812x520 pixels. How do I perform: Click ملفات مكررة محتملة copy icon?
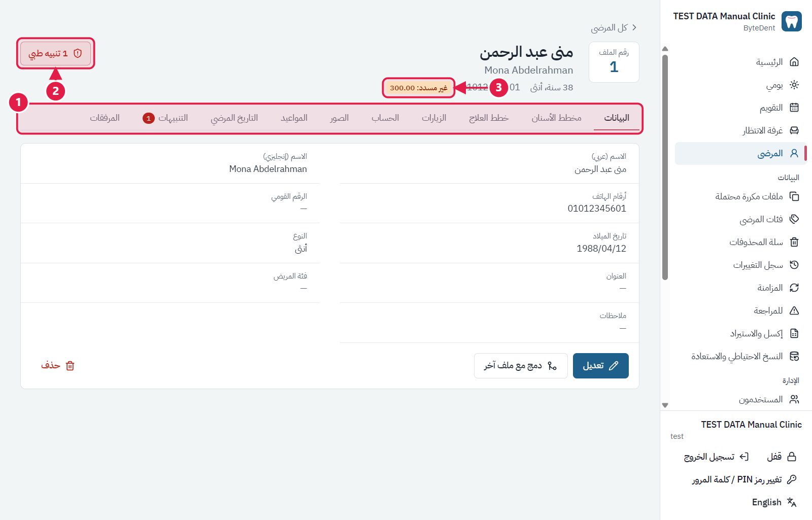794,196
